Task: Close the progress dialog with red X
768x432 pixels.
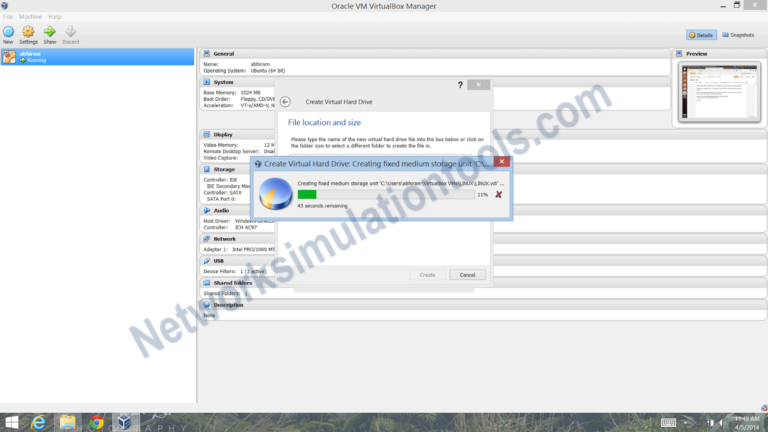Action: (x=502, y=162)
